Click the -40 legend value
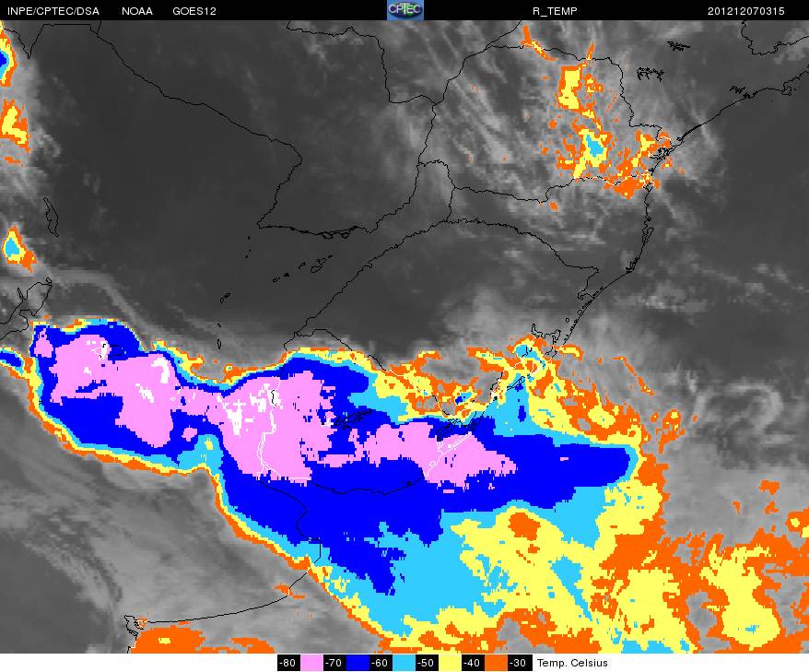This screenshot has height=672, width=809. pos(472,663)
